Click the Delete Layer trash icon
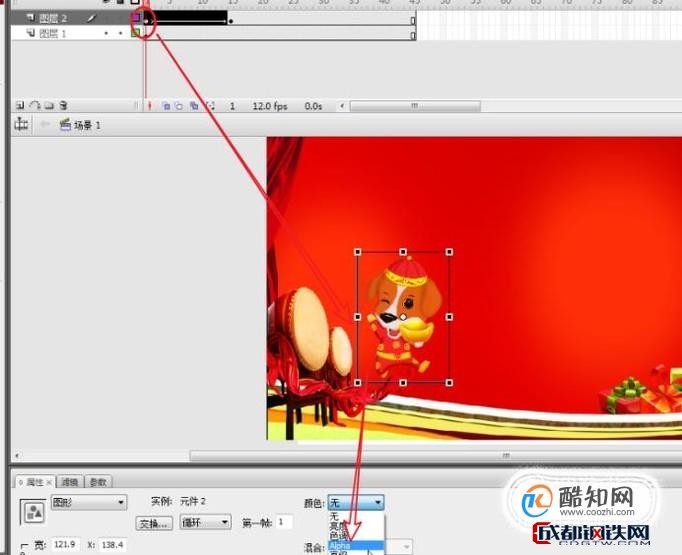This screenshot has height=555, width=682. (64, 105)
